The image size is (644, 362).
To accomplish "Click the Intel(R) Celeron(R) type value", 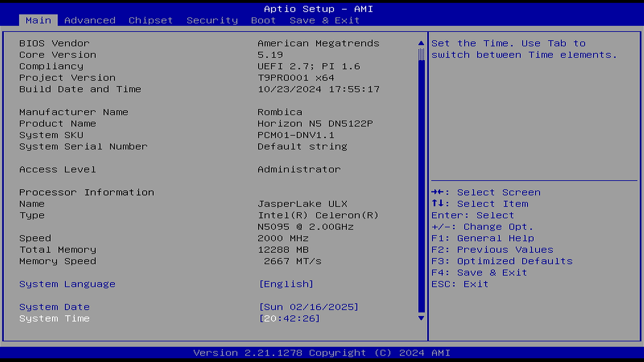I will click(x=318, y=215).
